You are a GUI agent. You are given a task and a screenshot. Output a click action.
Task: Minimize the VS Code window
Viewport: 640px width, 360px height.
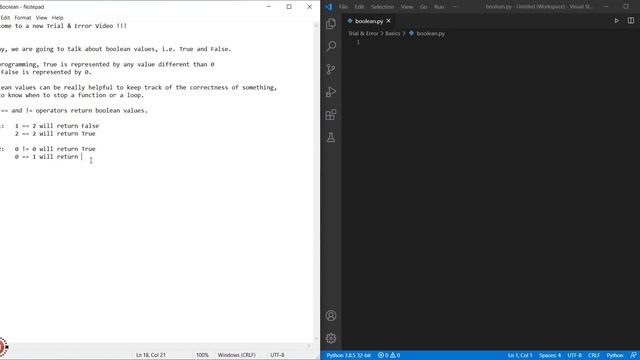(x=606, y=7)
